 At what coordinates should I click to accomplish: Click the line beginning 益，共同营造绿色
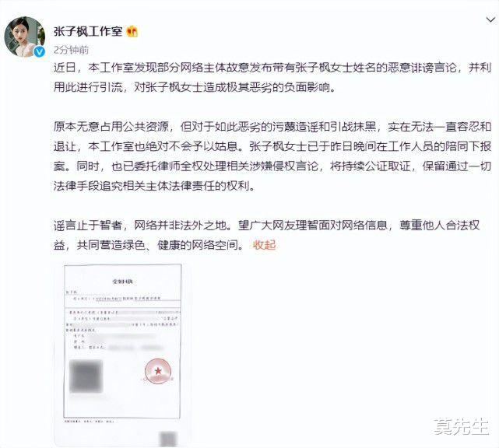(149, 245)
